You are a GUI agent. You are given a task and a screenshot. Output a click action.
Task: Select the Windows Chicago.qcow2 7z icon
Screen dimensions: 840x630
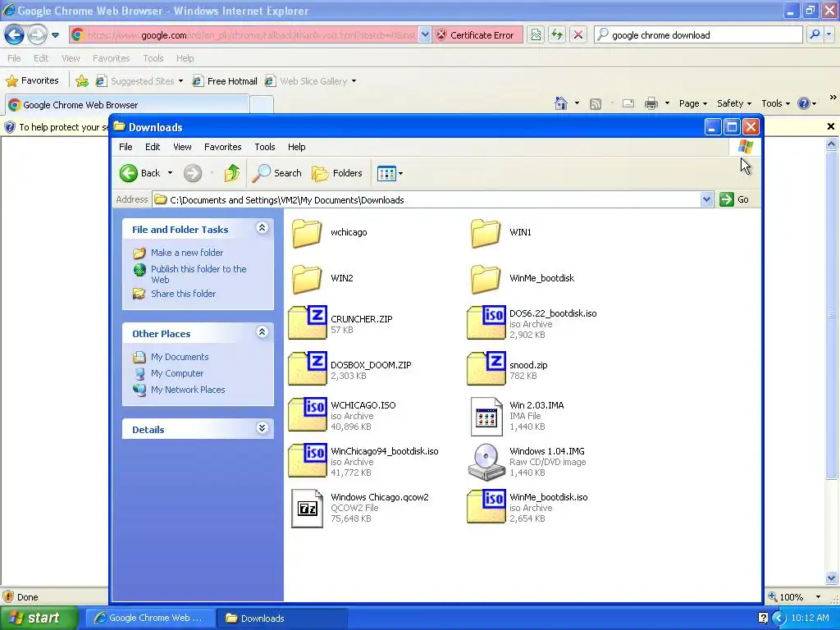[307, 509]
